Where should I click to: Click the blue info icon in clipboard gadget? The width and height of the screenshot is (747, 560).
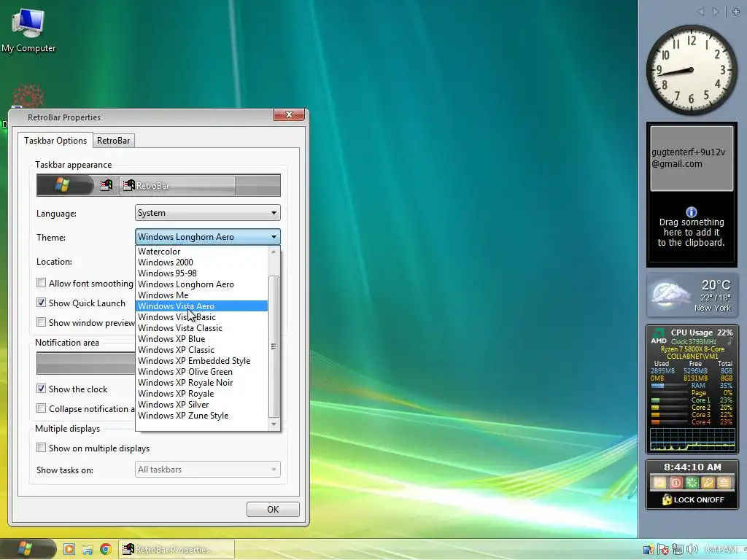tap(692, 212)
